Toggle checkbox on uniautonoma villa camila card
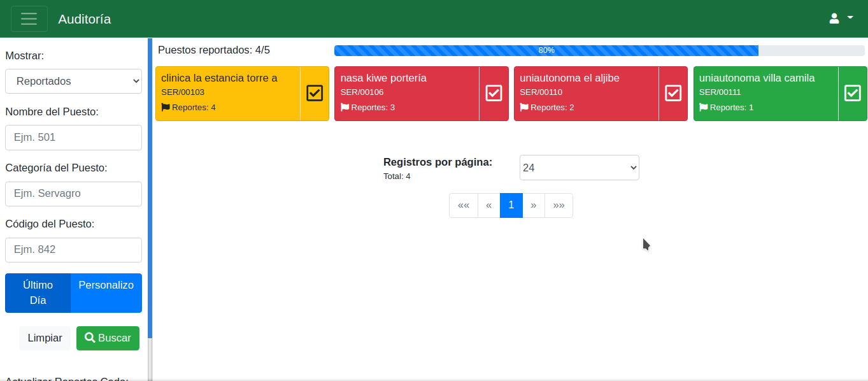 pos(853,93)
